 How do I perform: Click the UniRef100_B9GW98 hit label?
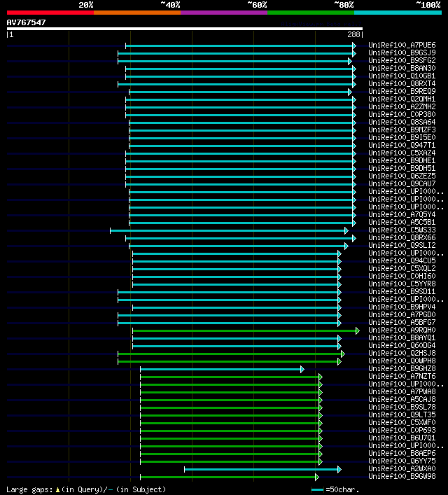(402, 476)
